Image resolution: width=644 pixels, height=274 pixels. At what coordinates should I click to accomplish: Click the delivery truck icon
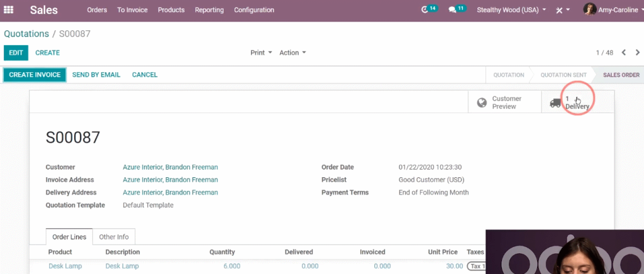555,102
